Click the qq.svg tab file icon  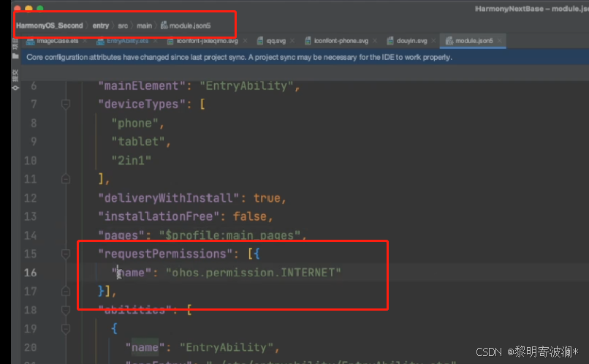click(260, 41)
